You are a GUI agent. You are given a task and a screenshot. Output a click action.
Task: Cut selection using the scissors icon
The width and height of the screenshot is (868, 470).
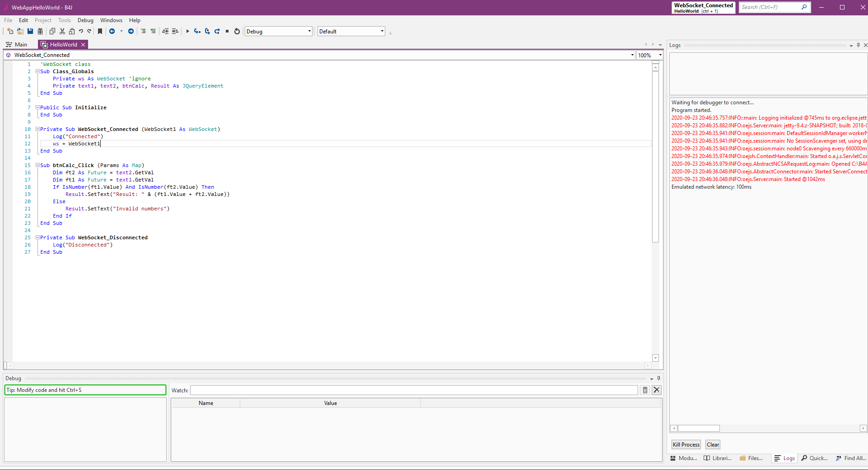[62, 31]
